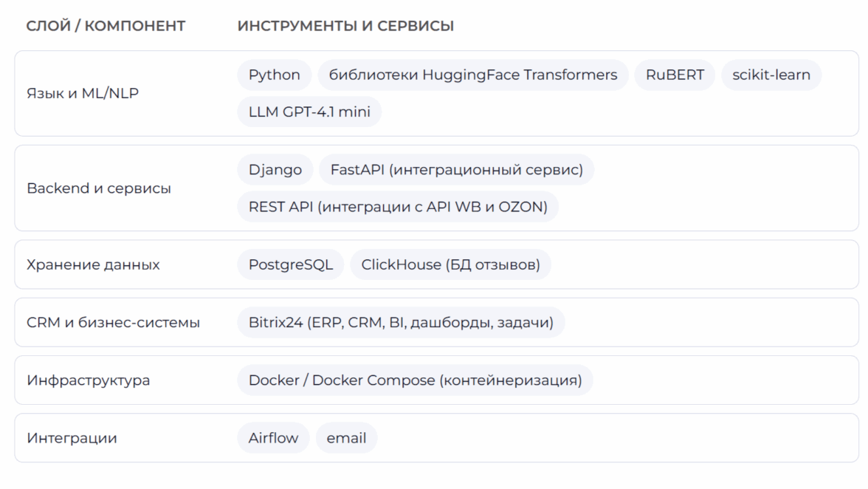
Task: Select the Docker / Docker Compose chip
Action: (415, 380)
